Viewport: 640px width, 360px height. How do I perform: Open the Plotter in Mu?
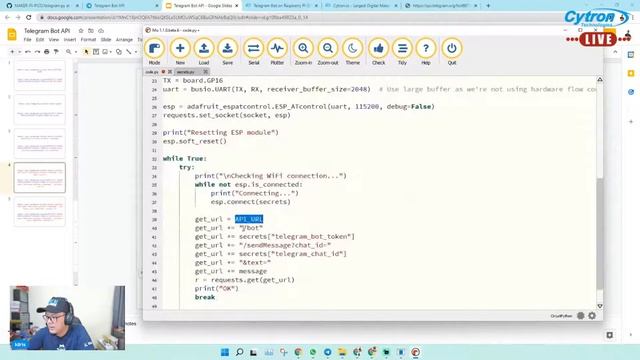tap(277, 51)
